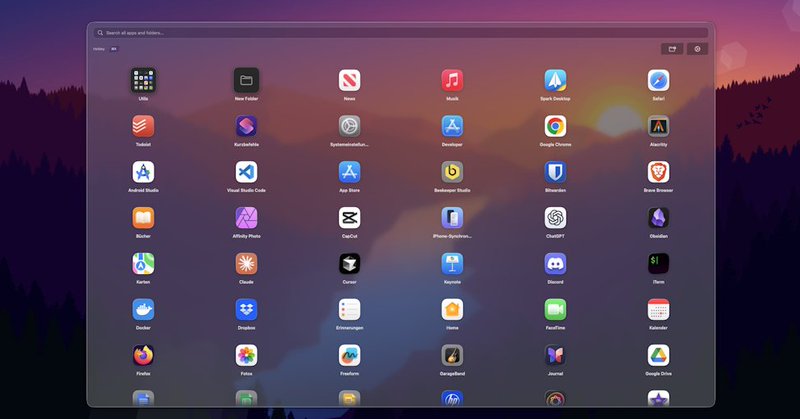The image size is (800, 419).
Task: Open the round settings button at top right
Action: pyautogui.click(x=697, y=49)
